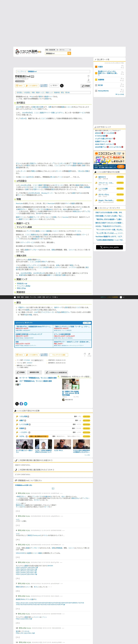Open the account chevron beside the avatar
This screenshot has width=138, height=644.
click(x=124, y=297)
